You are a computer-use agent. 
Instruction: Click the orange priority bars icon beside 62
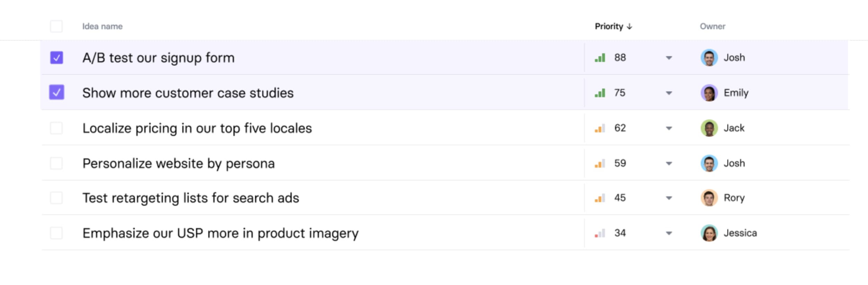pyautogui.click(x=600, y=128)
